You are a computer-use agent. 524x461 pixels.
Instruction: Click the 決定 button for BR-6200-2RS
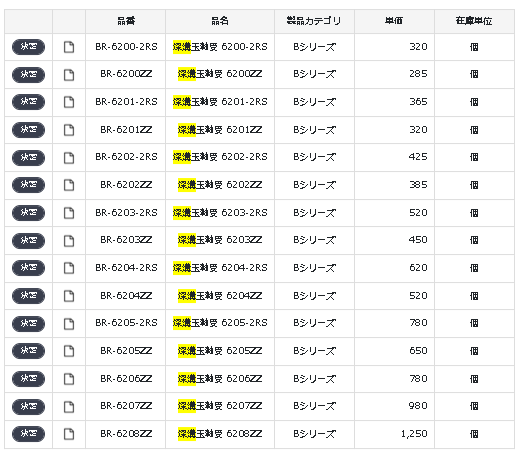28,47
